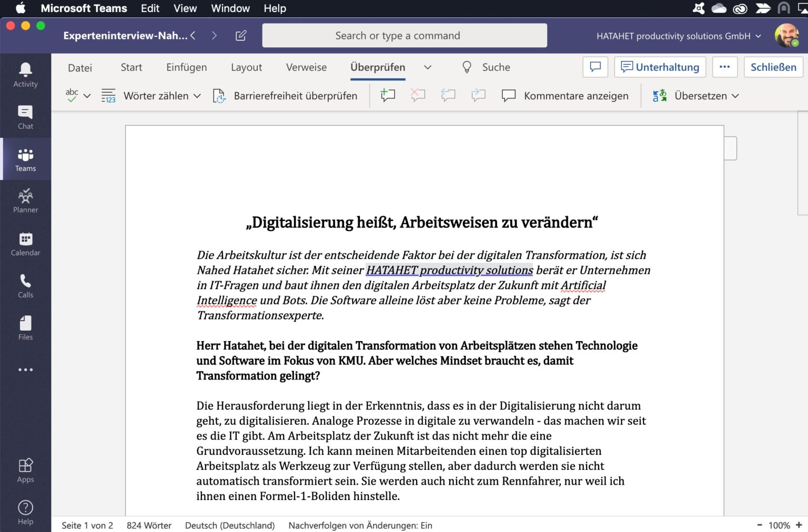Go back with the left arrow
This screenshot has height=532, width=808.
click(193, 35)
